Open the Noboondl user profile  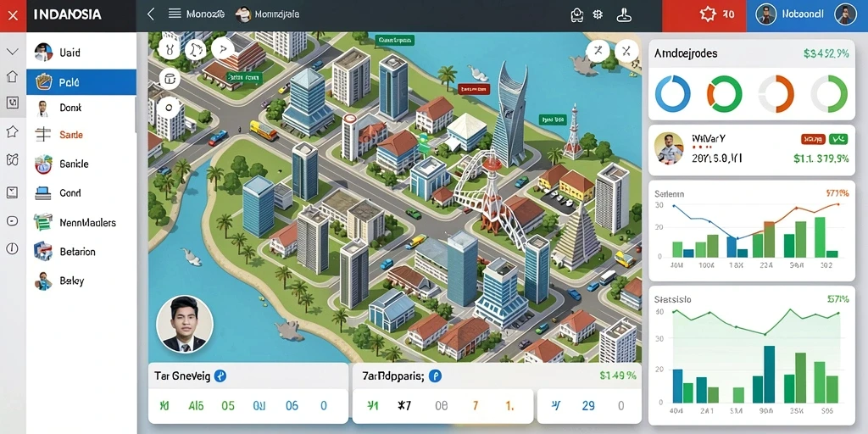807,15
